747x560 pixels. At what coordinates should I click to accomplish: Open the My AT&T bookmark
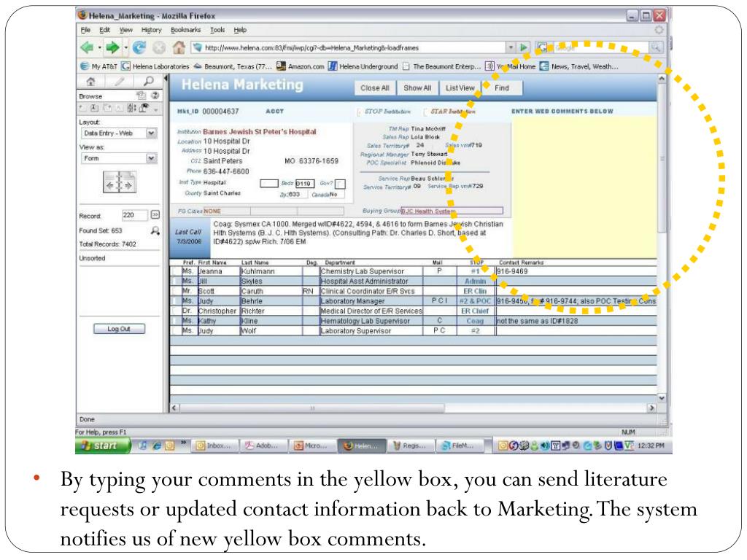98,66
